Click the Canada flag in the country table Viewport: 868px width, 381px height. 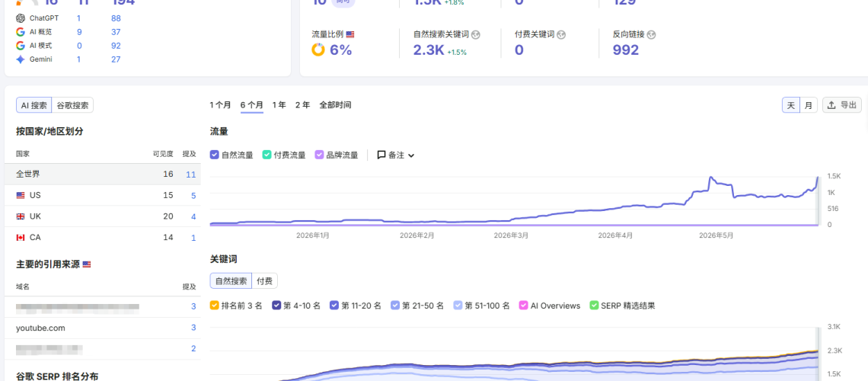click(21, 238)
